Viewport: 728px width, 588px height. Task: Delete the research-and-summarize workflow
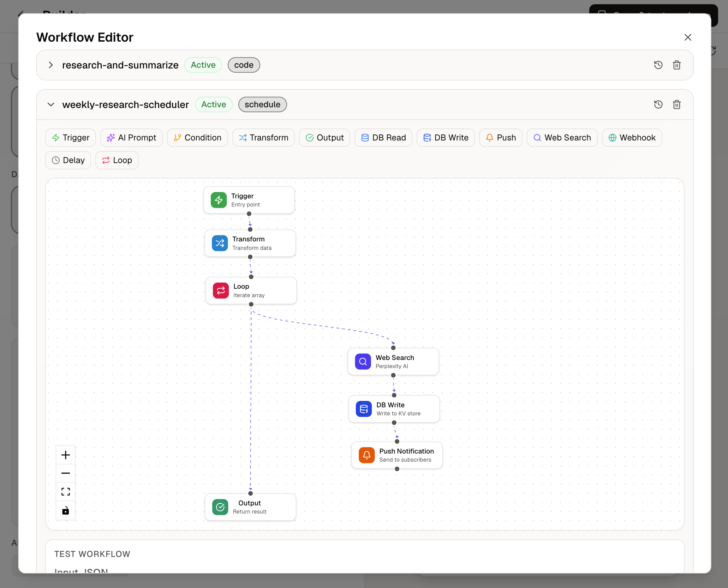pos(677,65)
